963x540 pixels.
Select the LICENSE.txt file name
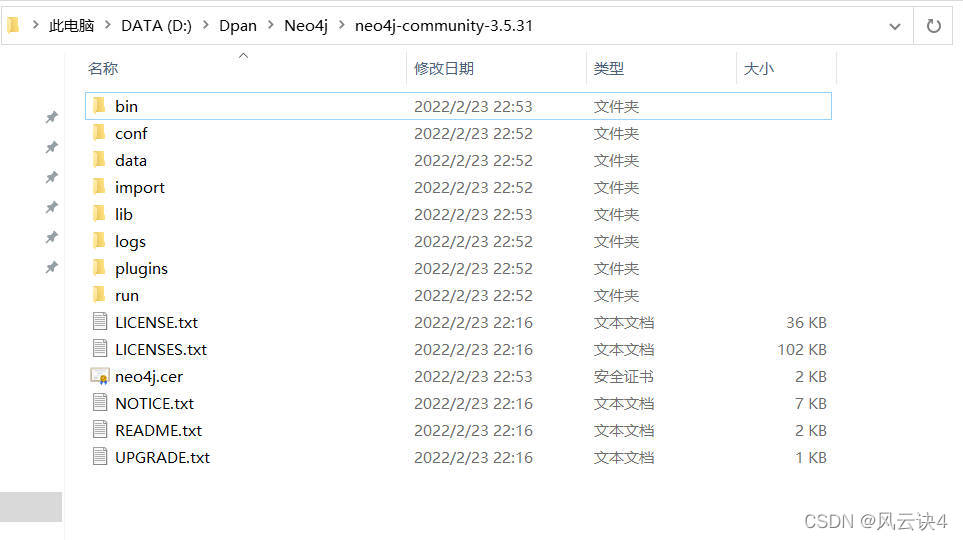157,323
